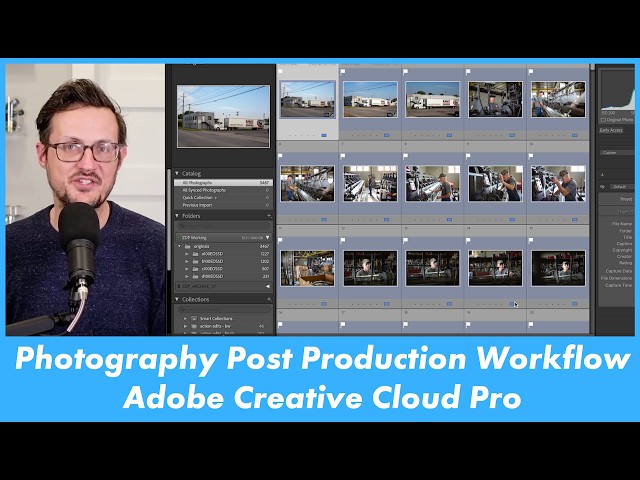Click the Preset field in metadata panel
The height and width of the screenshot is (480, 640).
[617, 199]
